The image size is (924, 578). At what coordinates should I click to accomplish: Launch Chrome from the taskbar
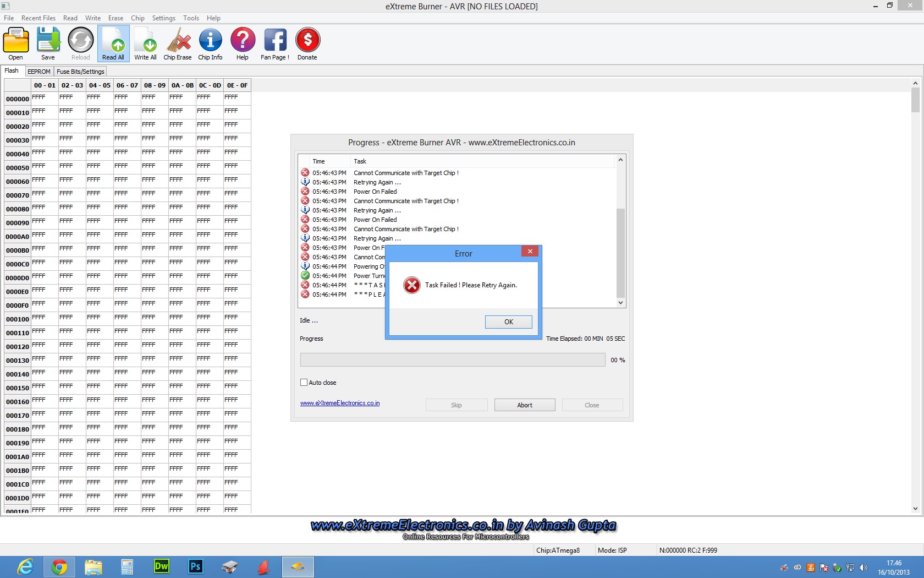59,566
